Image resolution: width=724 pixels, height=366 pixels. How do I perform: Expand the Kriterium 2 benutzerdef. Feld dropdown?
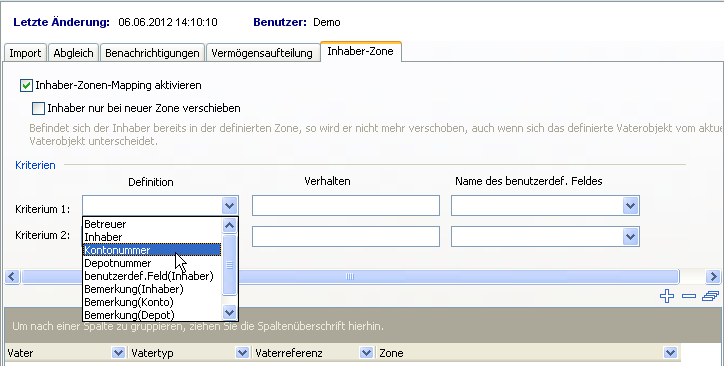pos(630,237)
